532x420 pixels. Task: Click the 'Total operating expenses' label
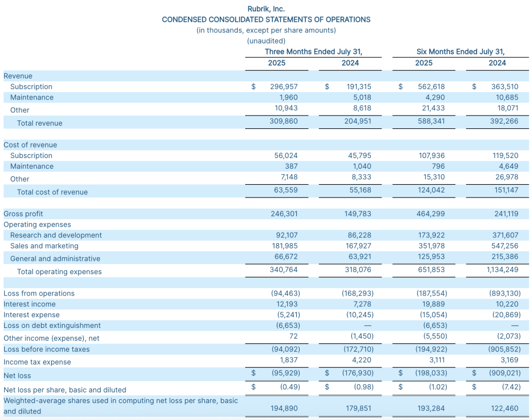click(x=60, y=271)
